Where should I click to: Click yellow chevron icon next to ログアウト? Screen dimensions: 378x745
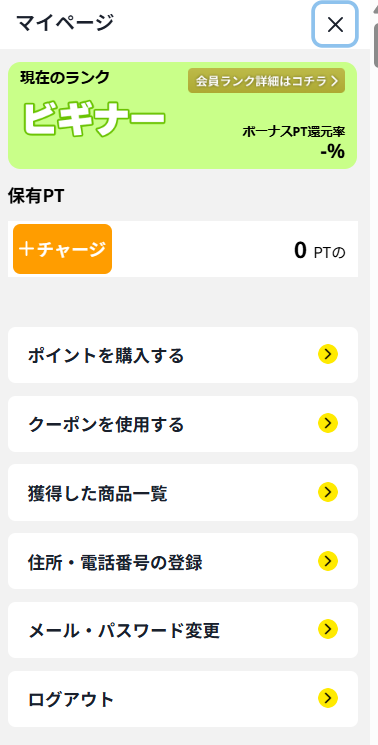(x=328, y=698)
